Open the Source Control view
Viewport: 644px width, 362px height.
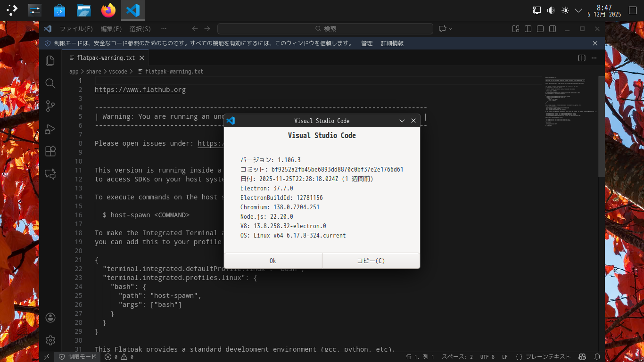point(50,106)
